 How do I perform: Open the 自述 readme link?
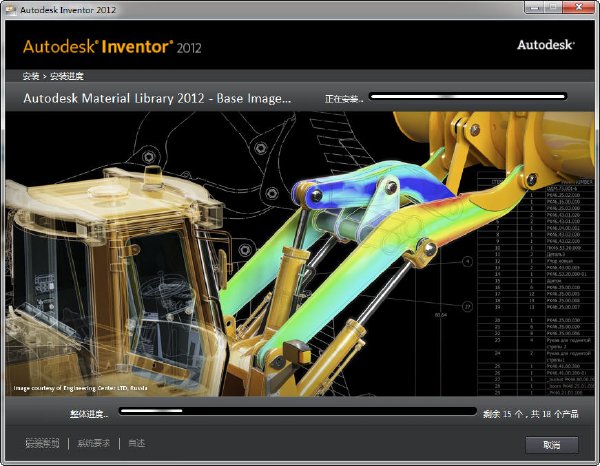click(136, 443)
